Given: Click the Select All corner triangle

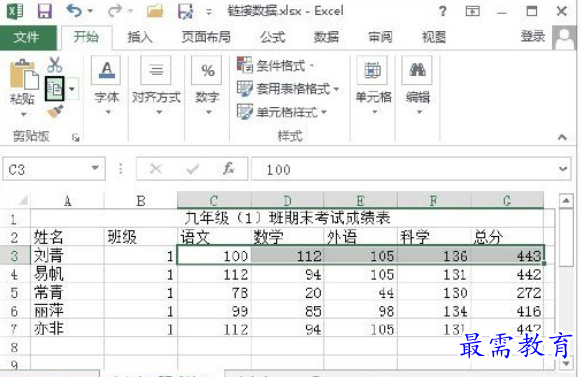Looking at the screenshot, I should coord(23,201).
